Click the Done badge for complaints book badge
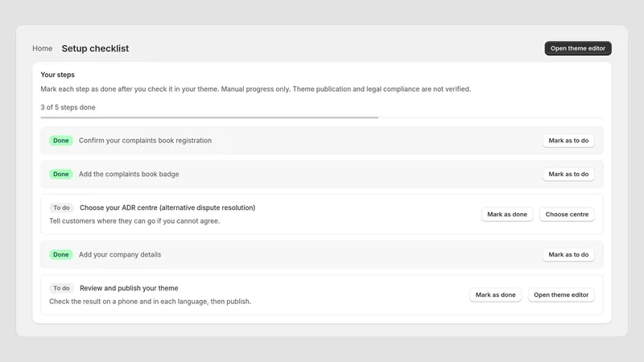644x362 pixels. click(61, 174)
